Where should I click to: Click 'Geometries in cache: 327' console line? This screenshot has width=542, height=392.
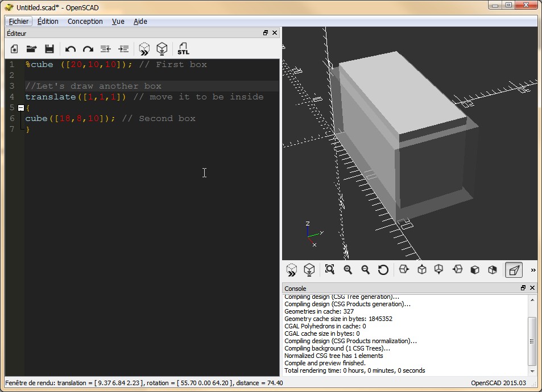point(319,311)
